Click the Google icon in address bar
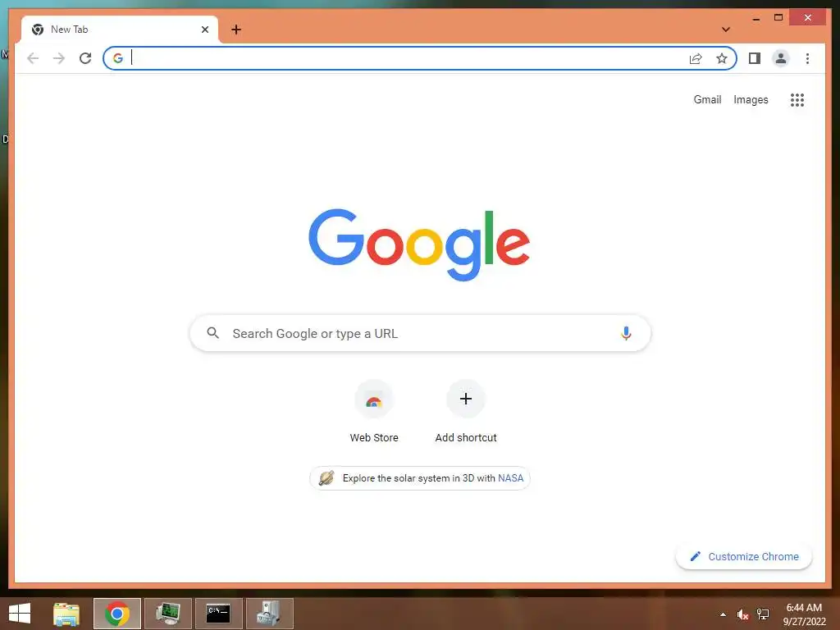840x630 pixels. (118, 58)
